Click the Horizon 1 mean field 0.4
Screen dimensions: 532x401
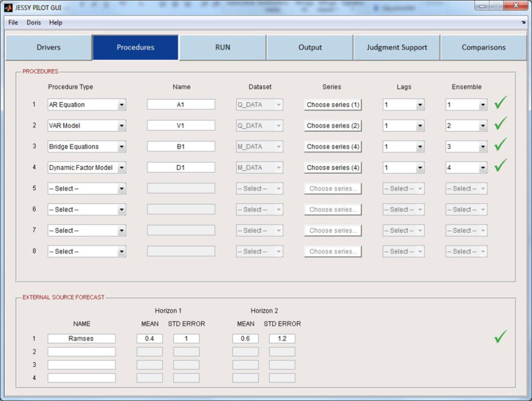[149, 338]
